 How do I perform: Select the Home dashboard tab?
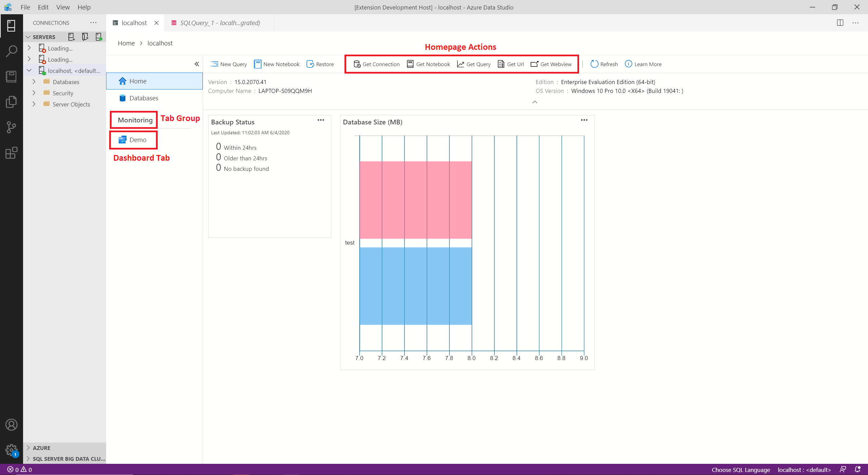pyautogui.click(x=154, y=81)
